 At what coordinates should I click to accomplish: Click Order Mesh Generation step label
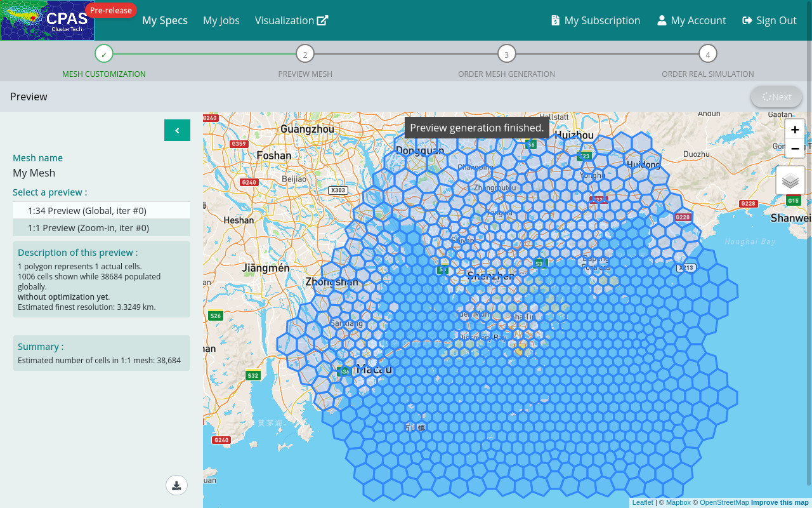(x=506, y=74)
